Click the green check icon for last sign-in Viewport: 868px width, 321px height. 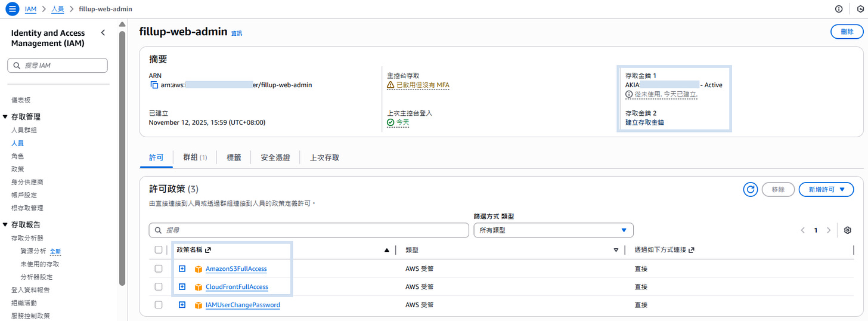pos(391,122)
